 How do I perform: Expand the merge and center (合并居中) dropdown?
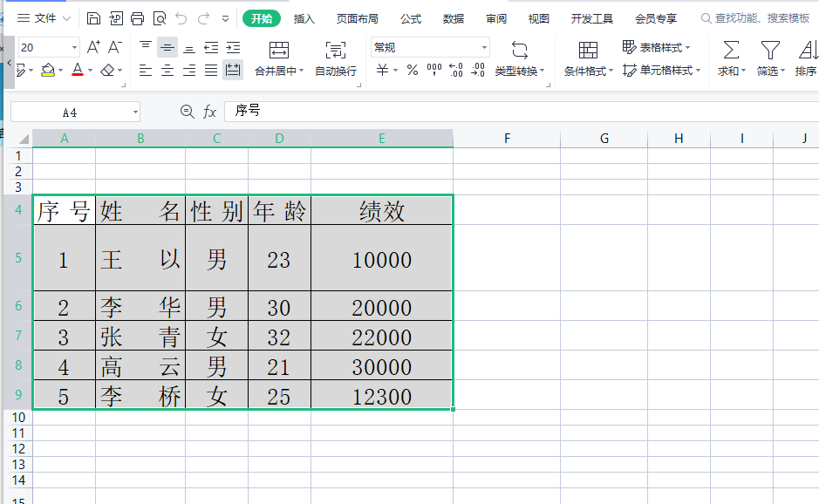(302, 71)
